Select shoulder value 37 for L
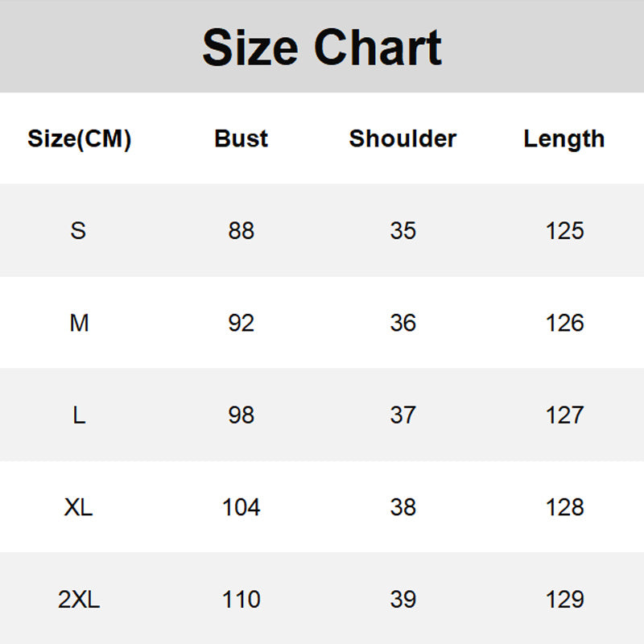644x644 pixels. coord(402,415)
